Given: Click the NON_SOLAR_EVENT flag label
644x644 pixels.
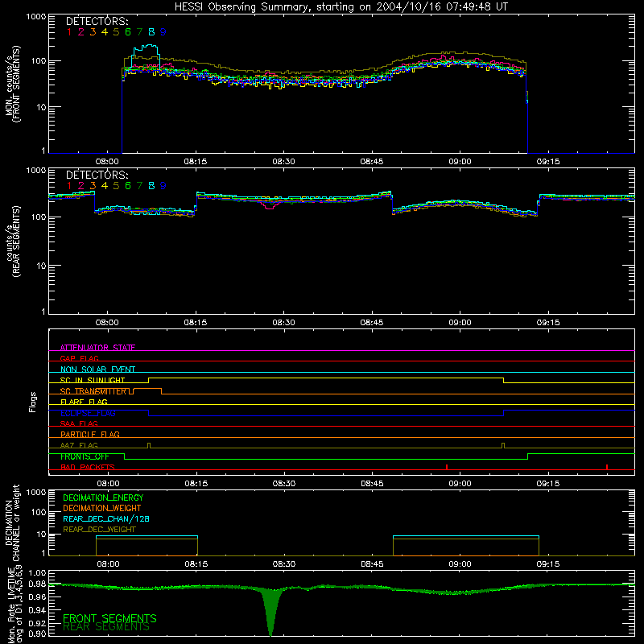Looking at the screenshot, I should point(97,369).
